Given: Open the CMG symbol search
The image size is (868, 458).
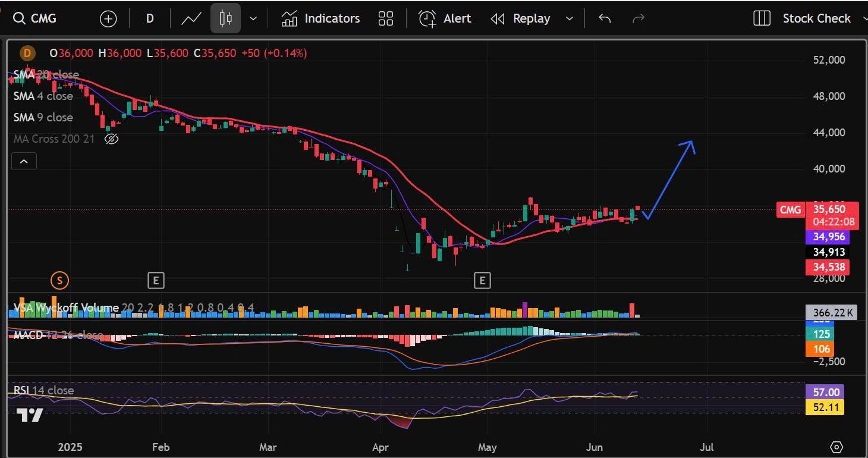Looking at the screenshot, I should pos(36,18).
